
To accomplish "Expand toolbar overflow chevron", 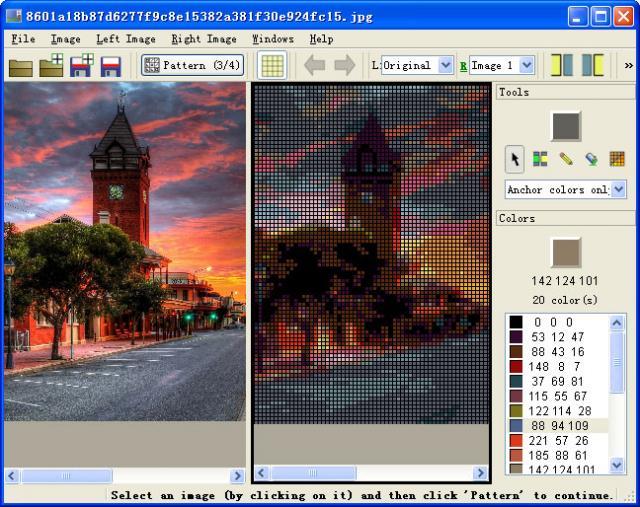I will pyautogui.click(x=629, y=66).
